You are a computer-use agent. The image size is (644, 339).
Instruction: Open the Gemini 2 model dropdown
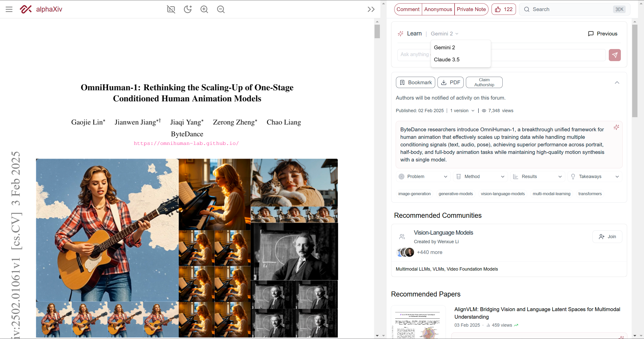point(445,34)
